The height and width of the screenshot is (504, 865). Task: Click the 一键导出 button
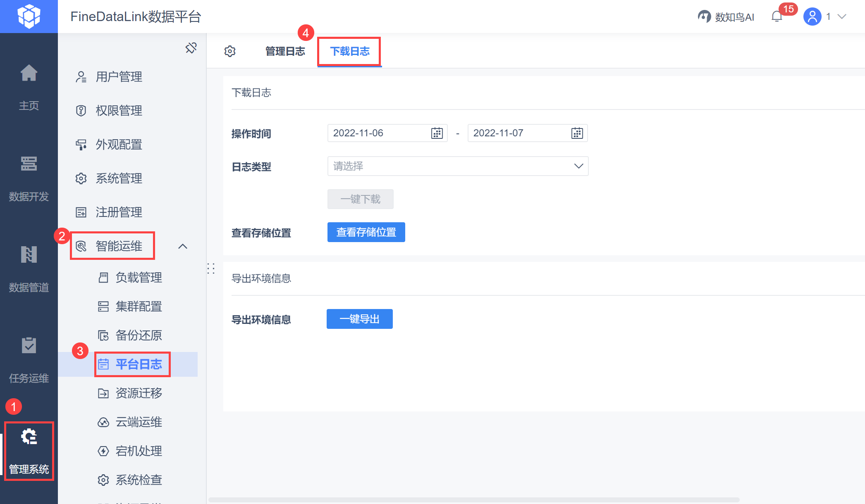click(359, 319)
